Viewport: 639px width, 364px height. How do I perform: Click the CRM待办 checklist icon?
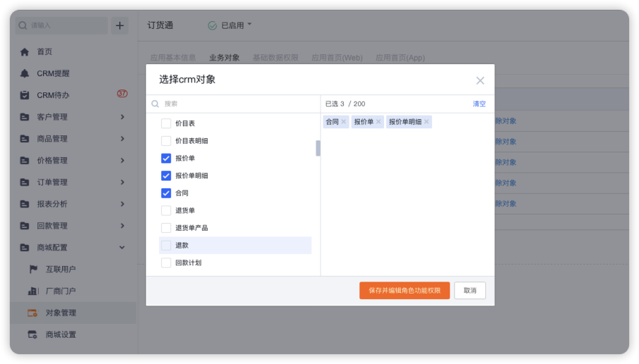(x=25, y=95)
